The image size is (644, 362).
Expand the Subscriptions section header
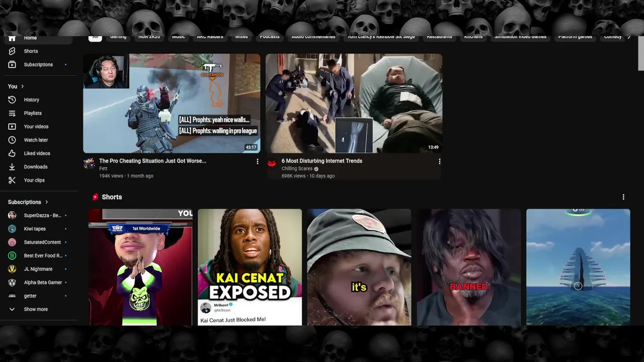[x=28, y=202]
